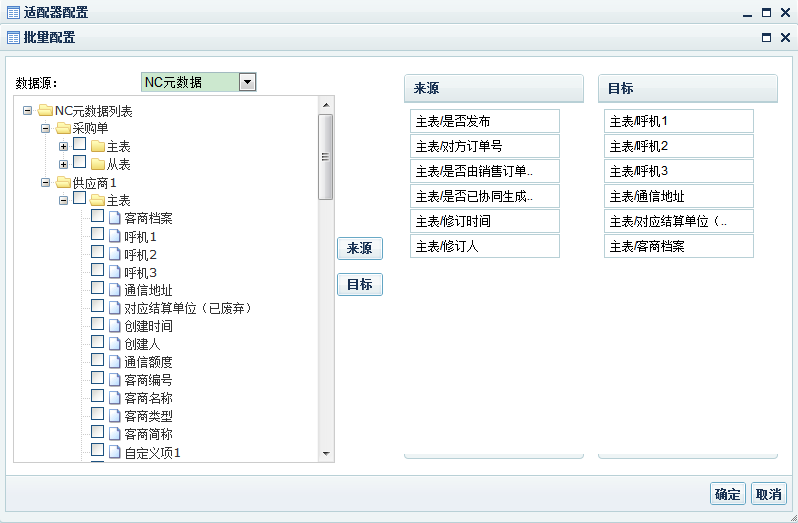The image size is (798, 523).
Task: Select source row 主表/修订人
Action: click(484, 246)
